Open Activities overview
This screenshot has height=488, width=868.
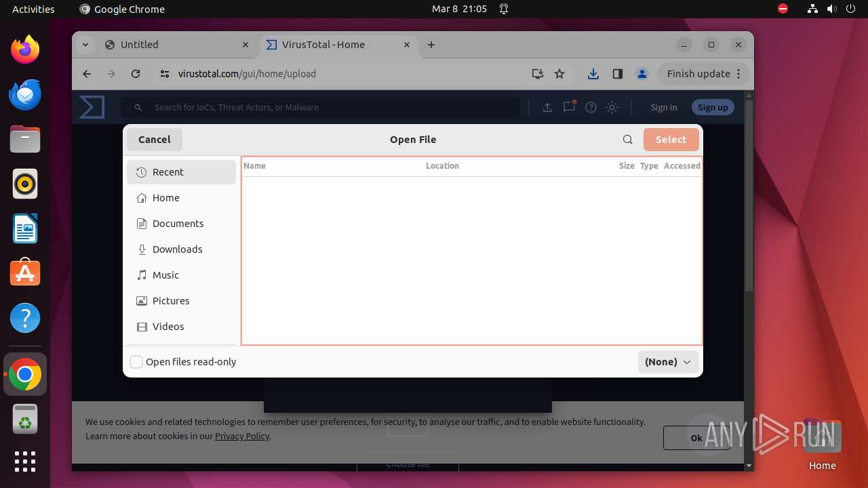(x=33, y=9)
